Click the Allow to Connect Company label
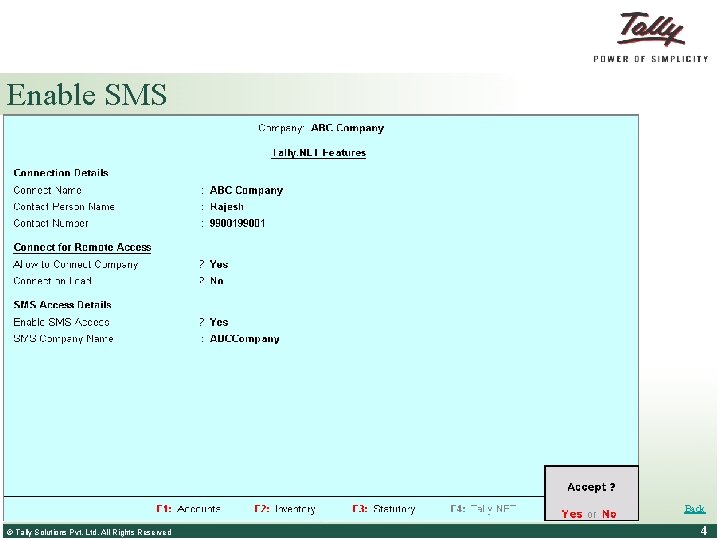Viewport: 720px width, 540px height. point(75,264)
